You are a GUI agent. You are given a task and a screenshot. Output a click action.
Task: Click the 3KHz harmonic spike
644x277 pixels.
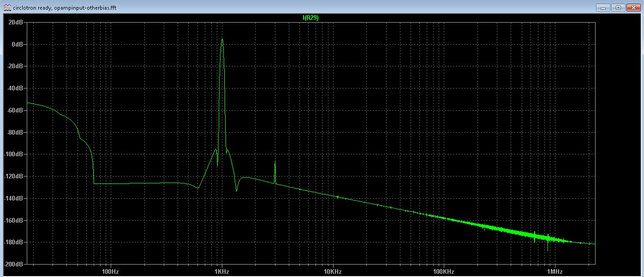point(275,171)
